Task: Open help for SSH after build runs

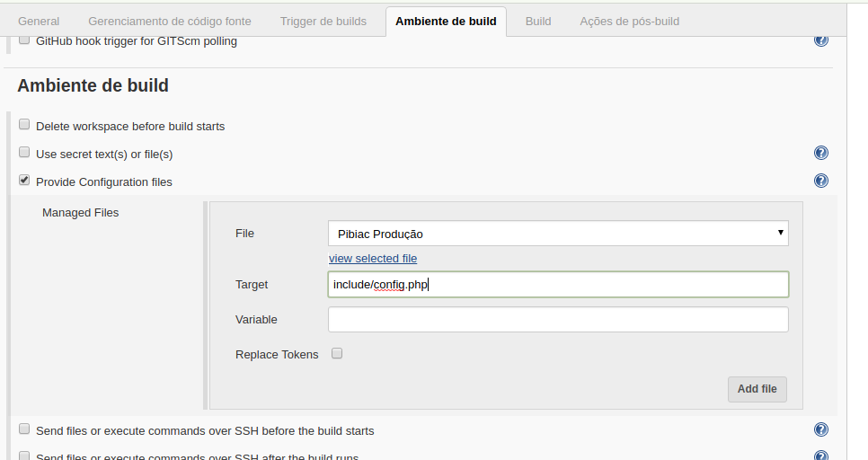Action: [x=821, y=456]
